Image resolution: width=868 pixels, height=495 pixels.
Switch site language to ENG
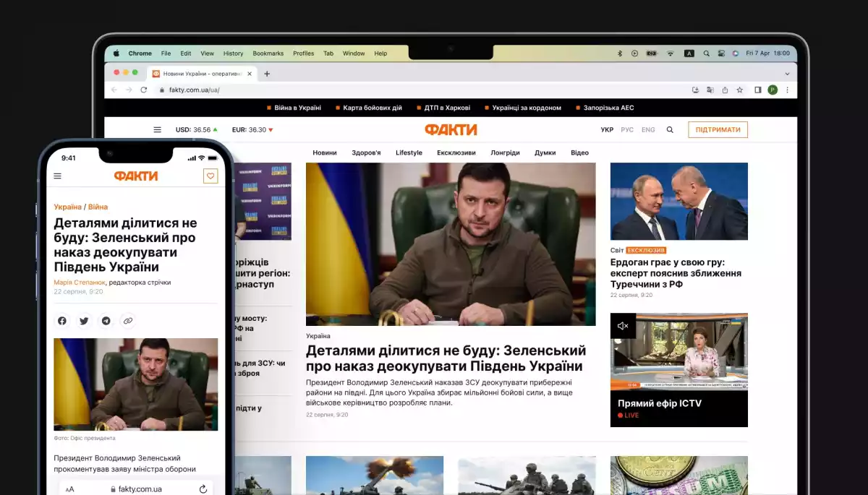(x=648, y=130)
